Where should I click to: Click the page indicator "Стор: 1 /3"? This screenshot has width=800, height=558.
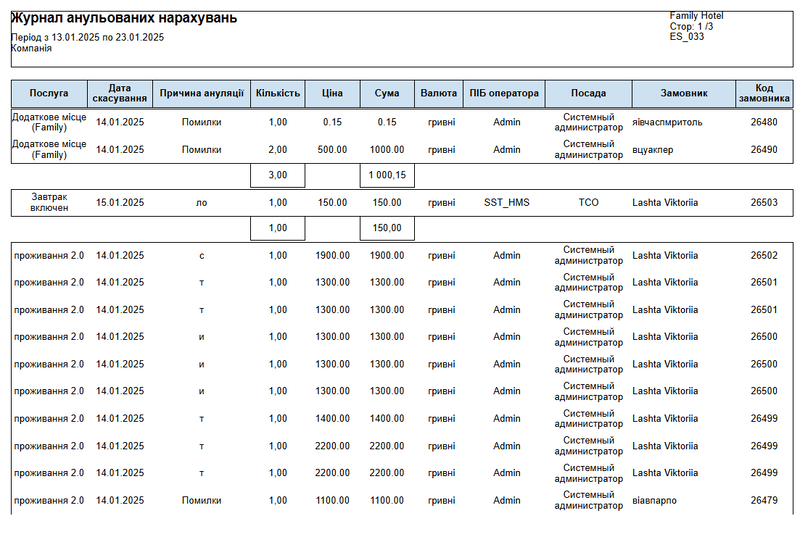point(691,26)
